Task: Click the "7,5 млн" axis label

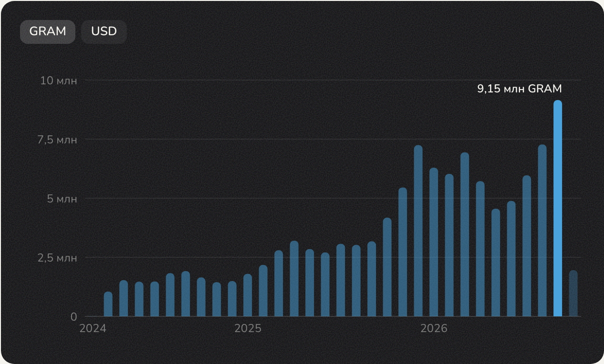Action: pyautogui.click(x=58, y=140)
